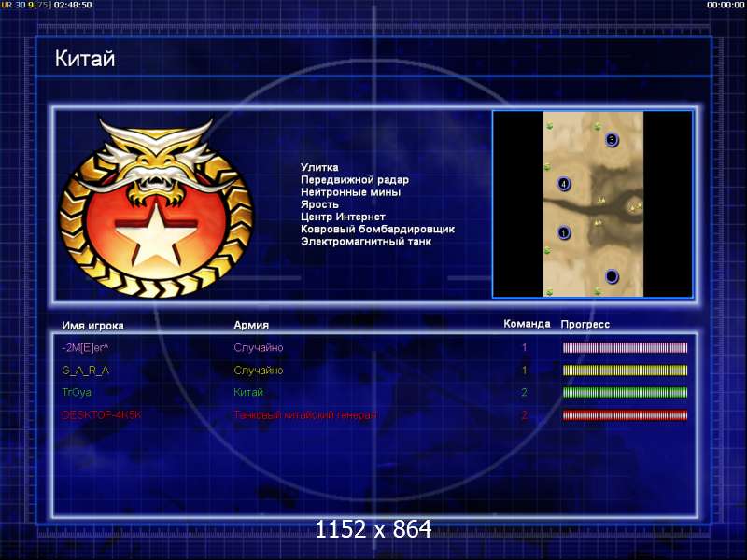The image size is (747, 560).
Task: Click the Центр Интернет entry
Action: click(343, 217)
